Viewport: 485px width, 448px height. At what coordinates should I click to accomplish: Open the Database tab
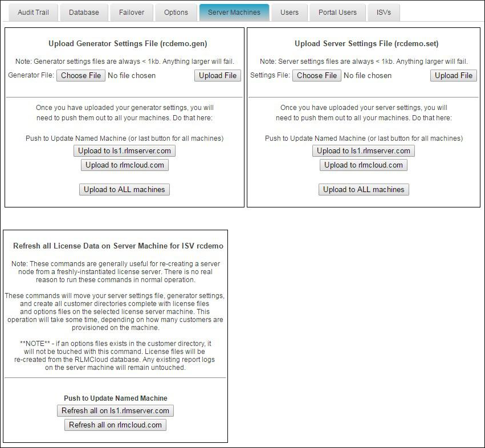pos(84,12)
